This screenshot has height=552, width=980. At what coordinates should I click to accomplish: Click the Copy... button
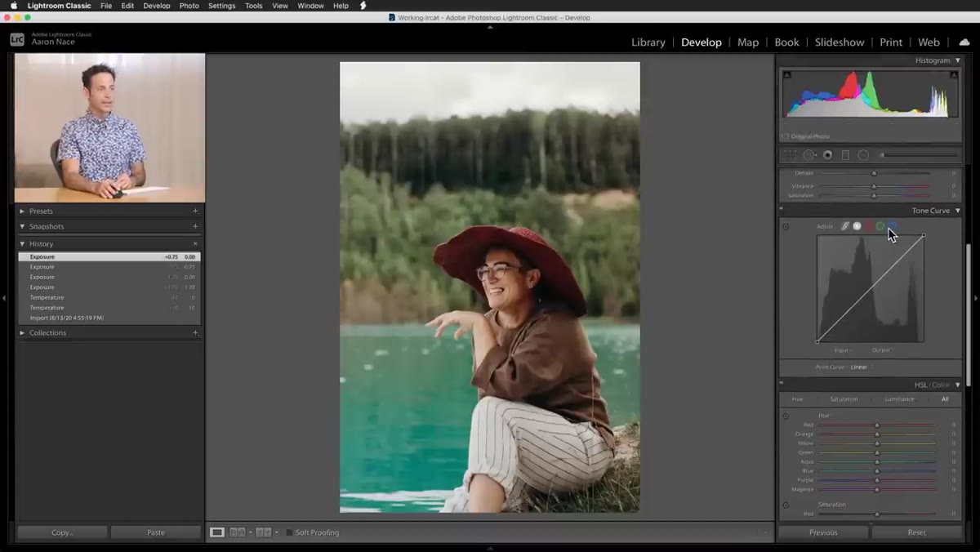pyautogui.click(x=62, y=532)
